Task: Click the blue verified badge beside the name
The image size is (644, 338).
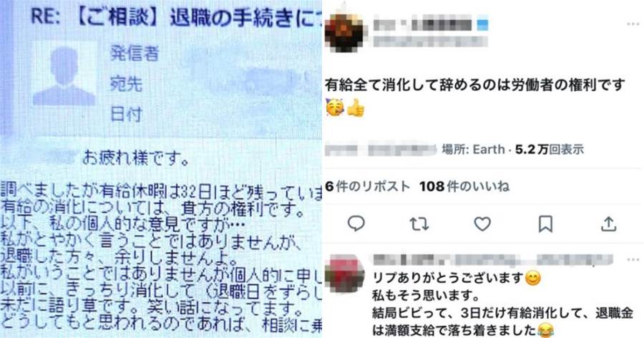Action: (x=482, y=24)
